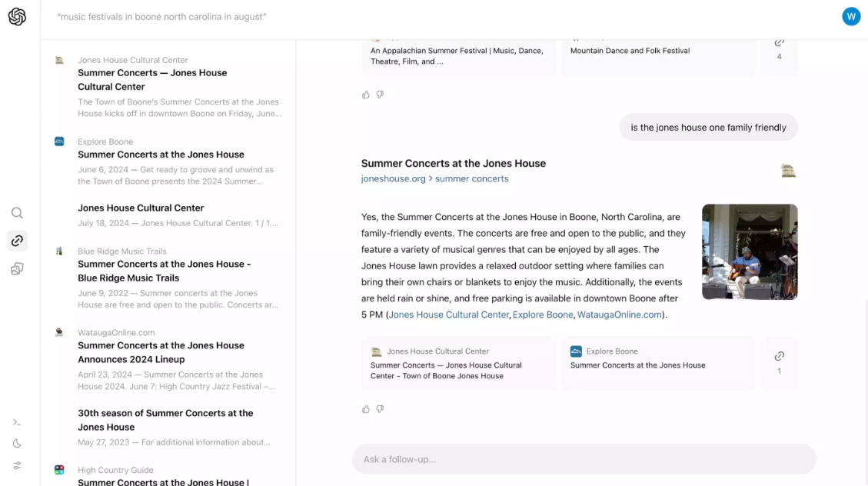This screenshot has height=486, width=868.
Task: Thumbs up the Jones House answer
Action: 366,409
